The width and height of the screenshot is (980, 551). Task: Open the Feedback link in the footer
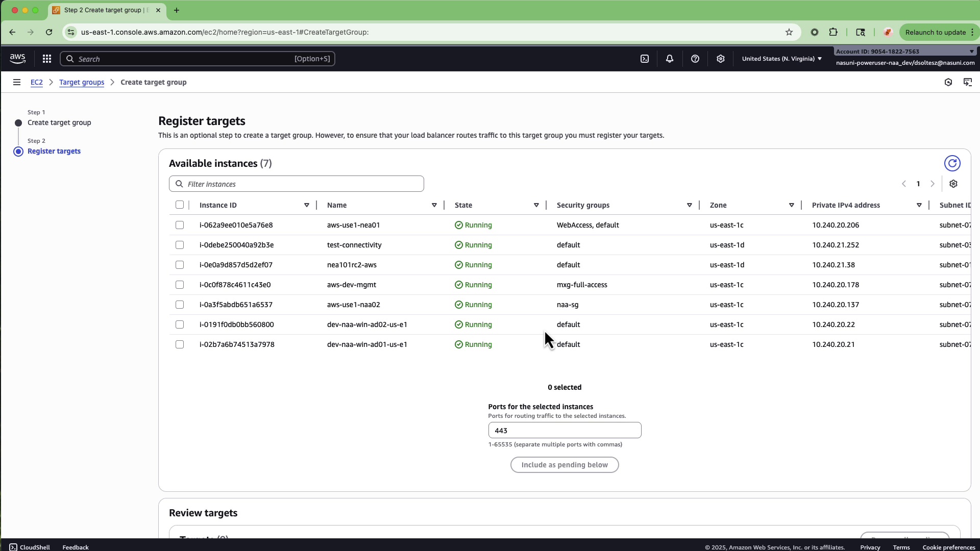tap(75, 547)
